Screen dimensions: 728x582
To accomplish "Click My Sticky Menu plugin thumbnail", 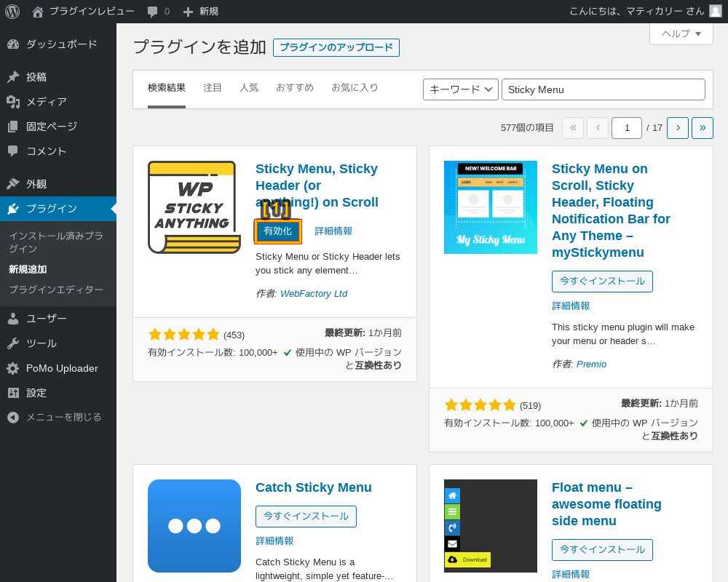I will click(490, 207).
